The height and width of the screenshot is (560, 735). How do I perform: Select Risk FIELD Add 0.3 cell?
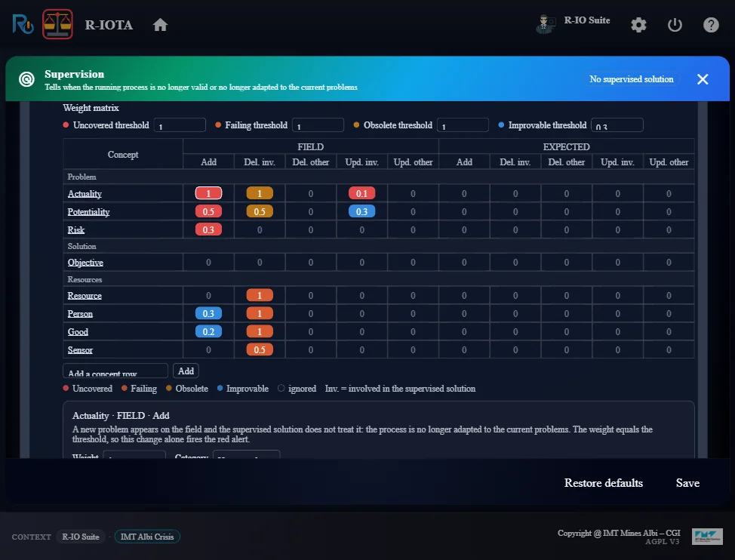pos(208,229)
